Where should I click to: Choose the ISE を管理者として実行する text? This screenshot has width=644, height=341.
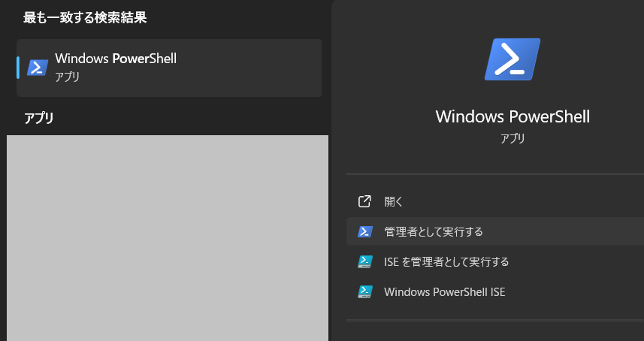[446, 261]
